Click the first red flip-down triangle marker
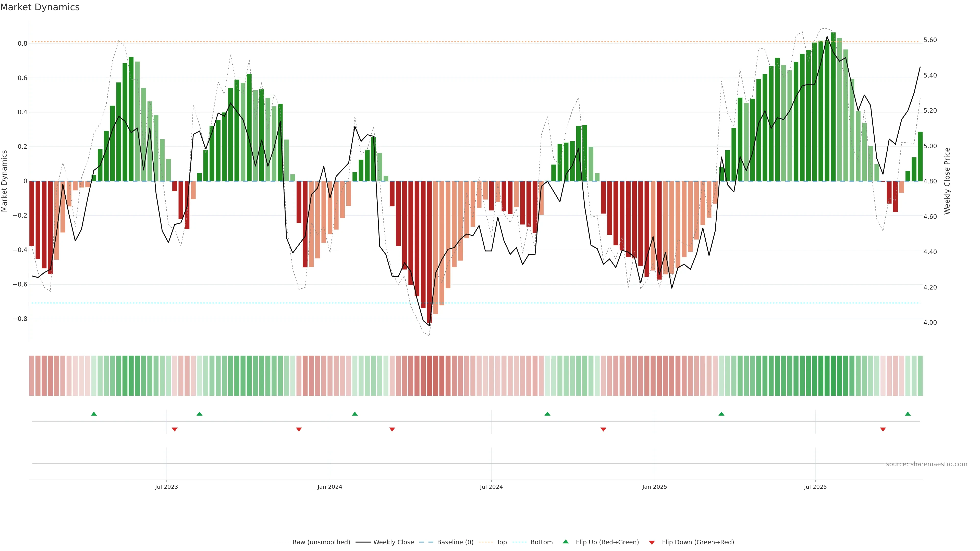The image size is (980, 551). click(x=175, y=429)
